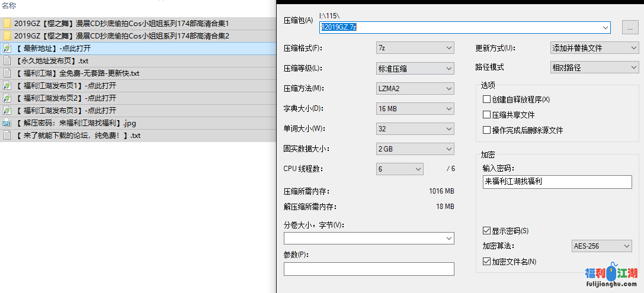Expand the 压缩等级 dropdown
This screenshot has width=644, height=293.
pos(415,68)
